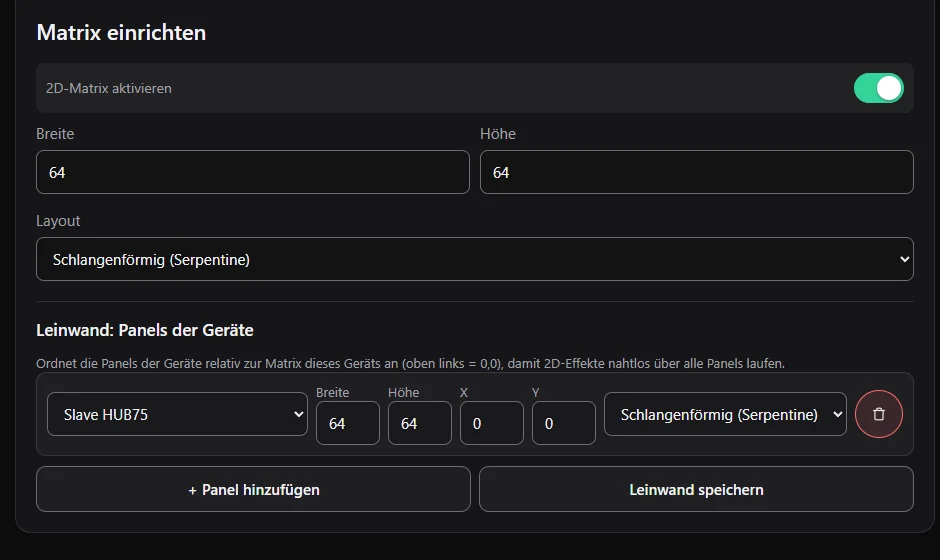Click the + Panel hinzufügen button

point(253,489)
